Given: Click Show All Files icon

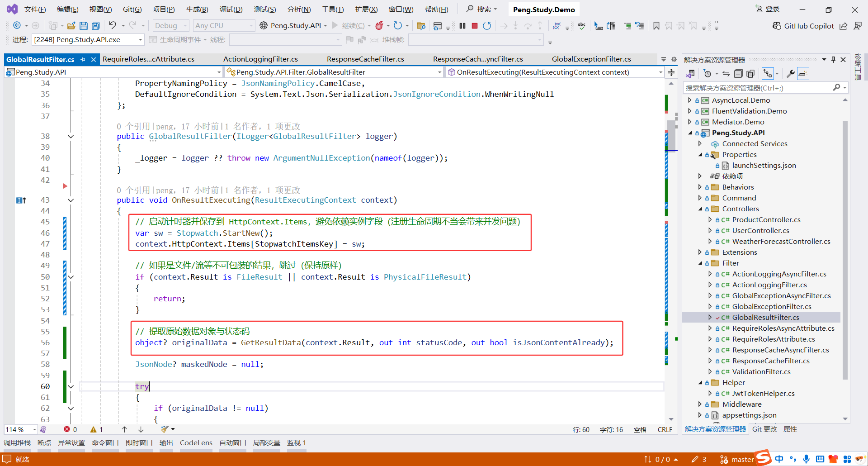Looking at the screenshot, I should click(x=750, y=73).
